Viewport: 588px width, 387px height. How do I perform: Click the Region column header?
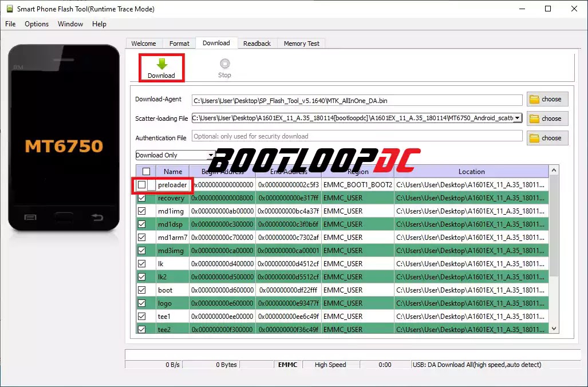tap(358, 171)
